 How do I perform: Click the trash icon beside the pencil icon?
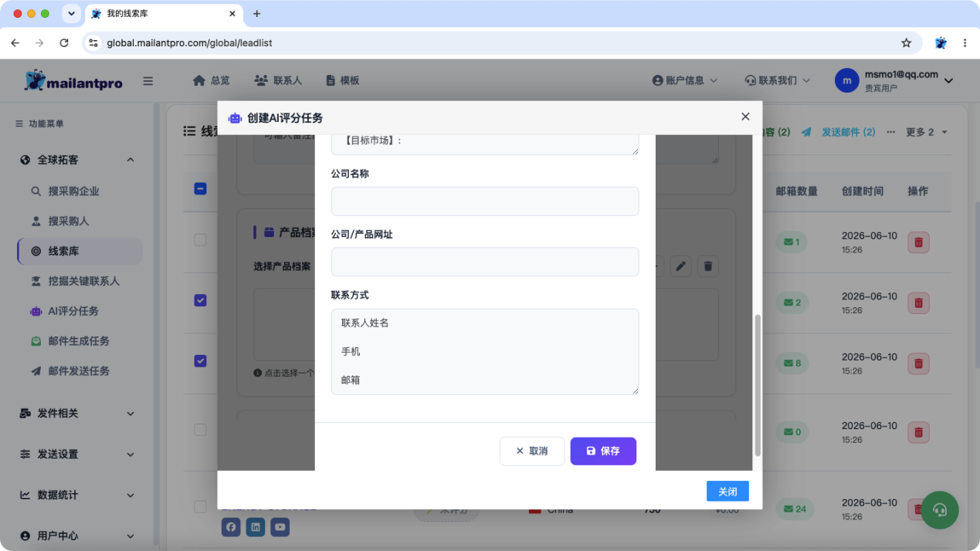[707, 266]
